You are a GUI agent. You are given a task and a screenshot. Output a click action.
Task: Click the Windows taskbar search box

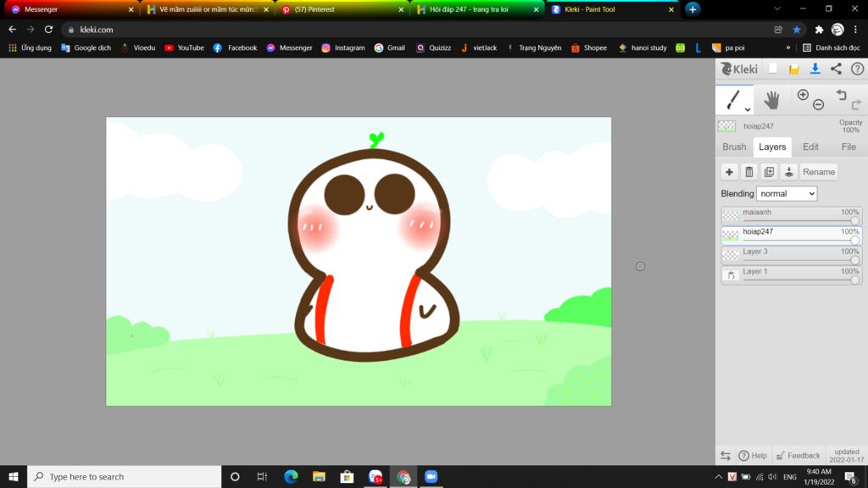[125, 476]
